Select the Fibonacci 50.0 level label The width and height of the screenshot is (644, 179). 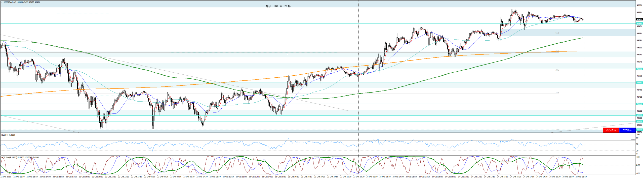(x=557, y=51)
